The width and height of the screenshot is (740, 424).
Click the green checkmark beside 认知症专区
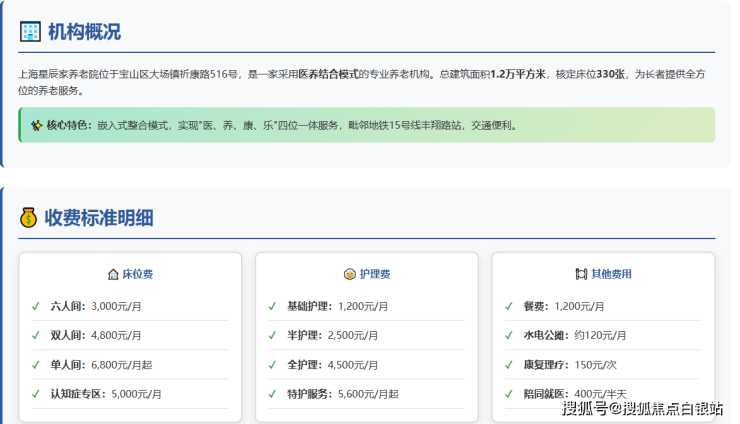(x=36, y=394)
